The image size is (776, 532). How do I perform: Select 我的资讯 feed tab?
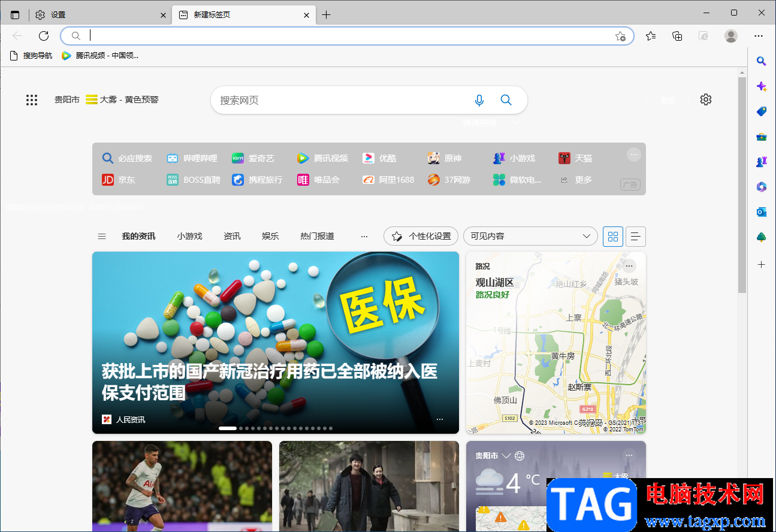[138, 236]
